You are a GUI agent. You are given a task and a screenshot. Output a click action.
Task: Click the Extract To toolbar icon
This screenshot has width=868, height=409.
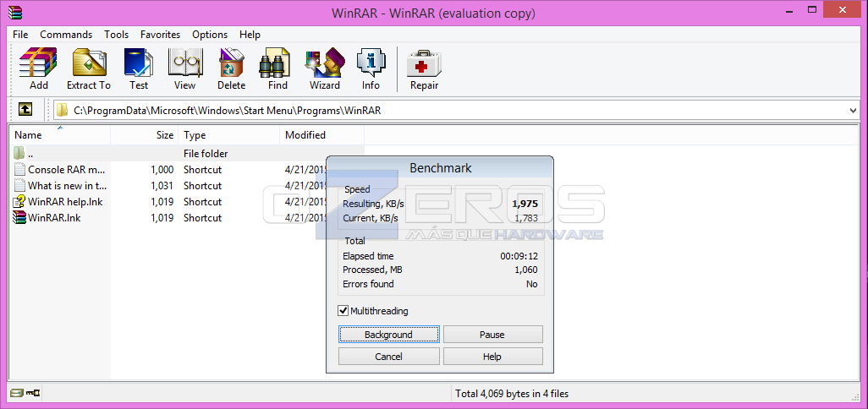[89, 63]
